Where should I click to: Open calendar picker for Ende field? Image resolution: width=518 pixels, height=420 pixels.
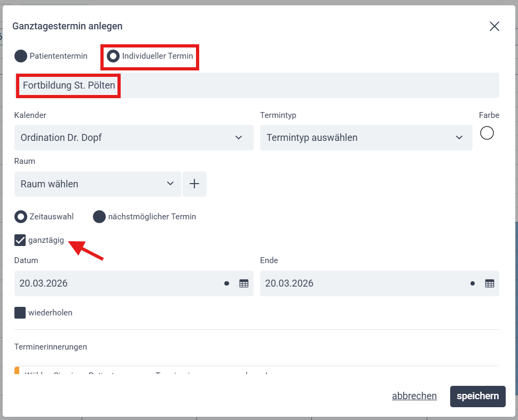[489, 283]
